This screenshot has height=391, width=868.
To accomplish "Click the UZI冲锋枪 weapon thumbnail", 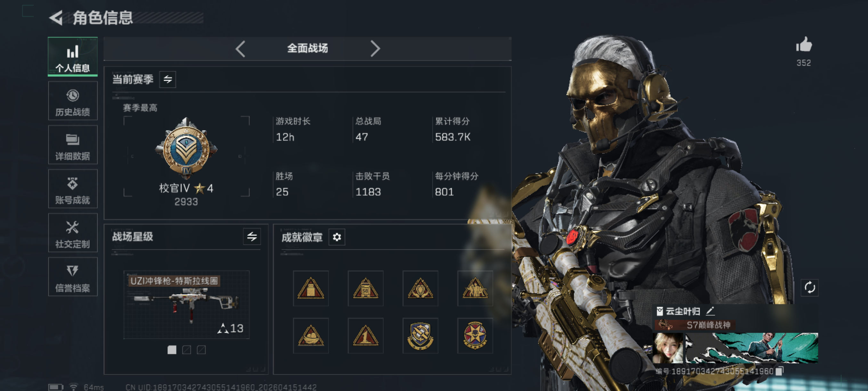I will 186,305.
